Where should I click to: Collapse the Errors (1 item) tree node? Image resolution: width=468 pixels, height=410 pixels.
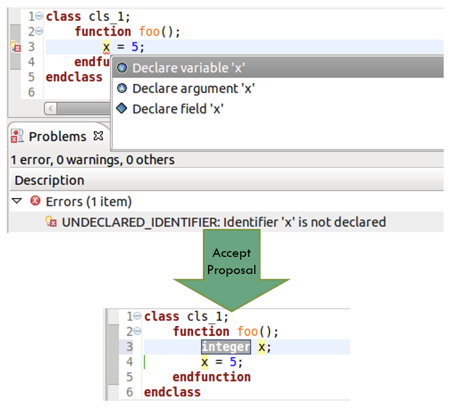click(x=17, y=201)
